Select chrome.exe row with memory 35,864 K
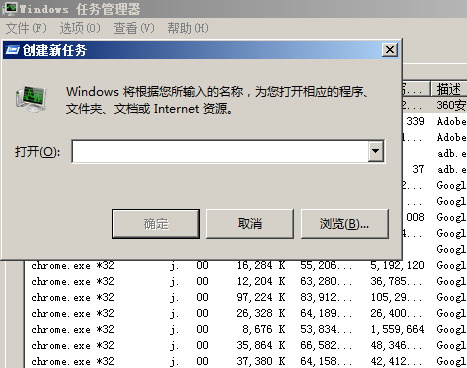Viewport: 467px width, 368px height. click(x=246, y=345)
